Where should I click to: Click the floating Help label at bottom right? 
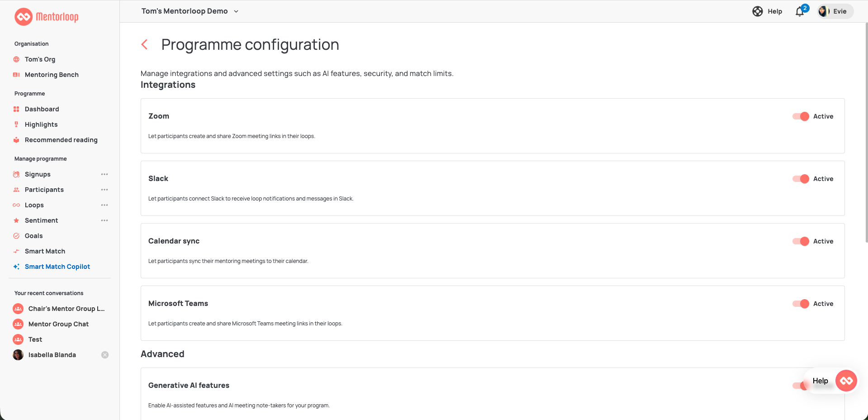tap(820, 381)
